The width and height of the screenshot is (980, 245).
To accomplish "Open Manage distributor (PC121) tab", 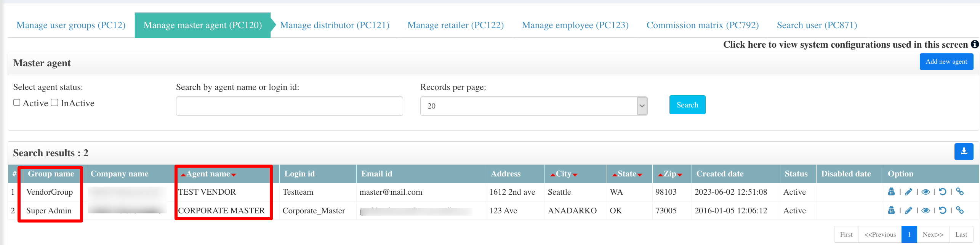I will 335,25.
